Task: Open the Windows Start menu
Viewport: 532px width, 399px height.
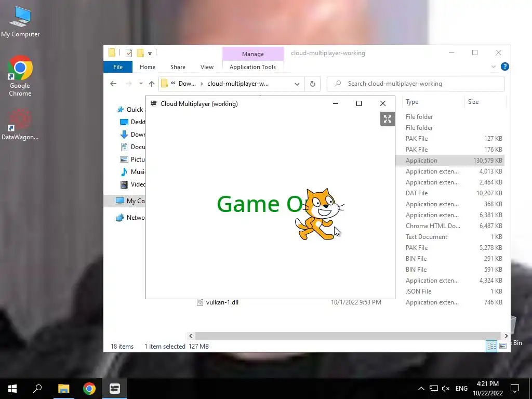Action: coord(12,389)
